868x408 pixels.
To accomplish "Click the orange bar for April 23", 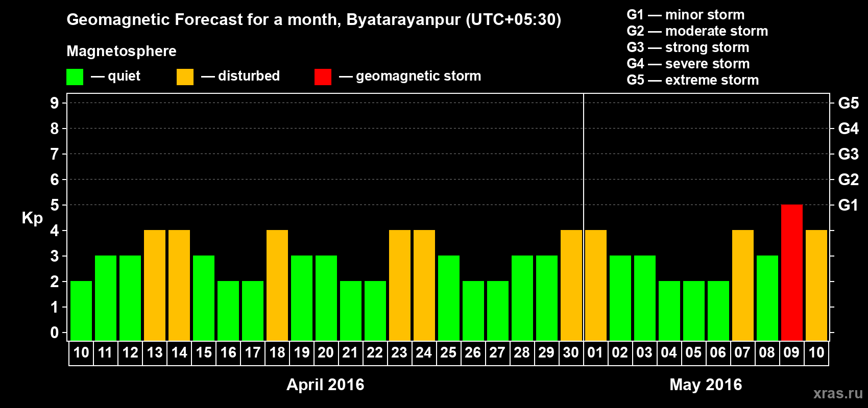I will tap(400, 285).
